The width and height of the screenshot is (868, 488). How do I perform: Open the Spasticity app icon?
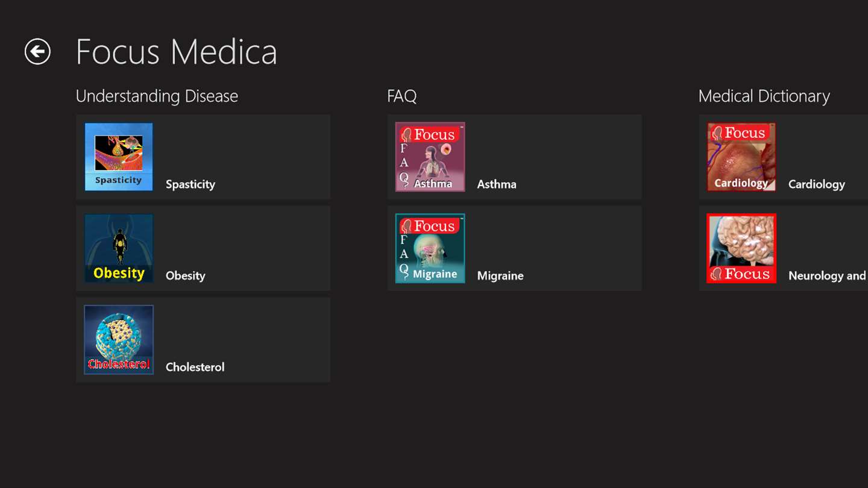point(119,157)
